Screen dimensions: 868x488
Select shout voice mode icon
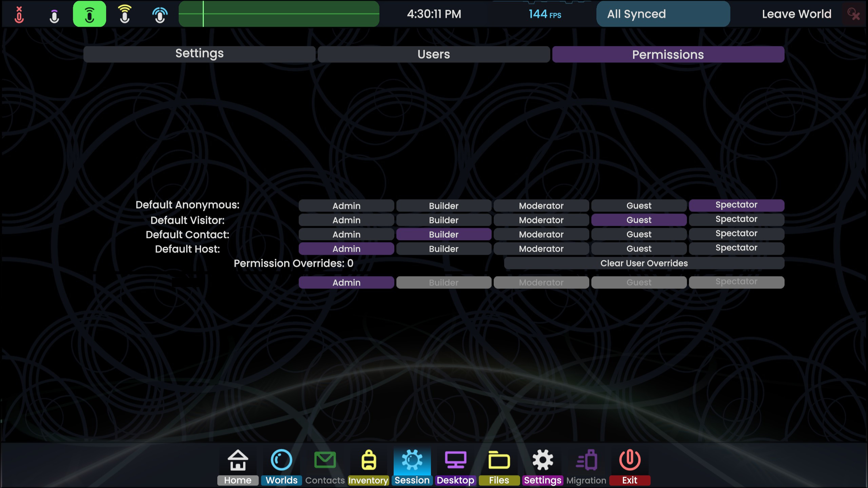pos(125,14)
